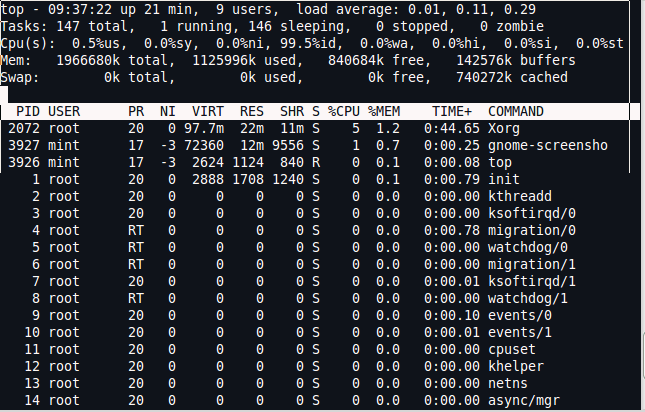The width and height of the screenshot is (645, 412).
Task: Click the USER column header
Action: (x=64, y=111)
